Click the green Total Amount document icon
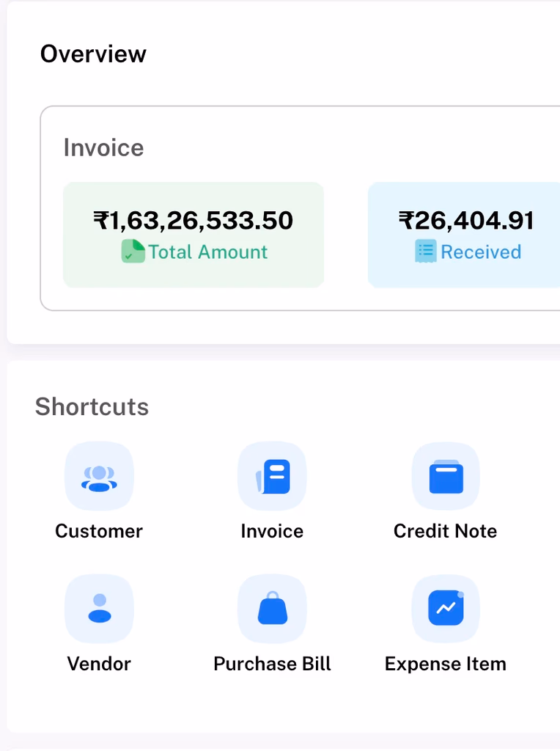The height and width of the screenshot is (751, 560). pos(133,252)
